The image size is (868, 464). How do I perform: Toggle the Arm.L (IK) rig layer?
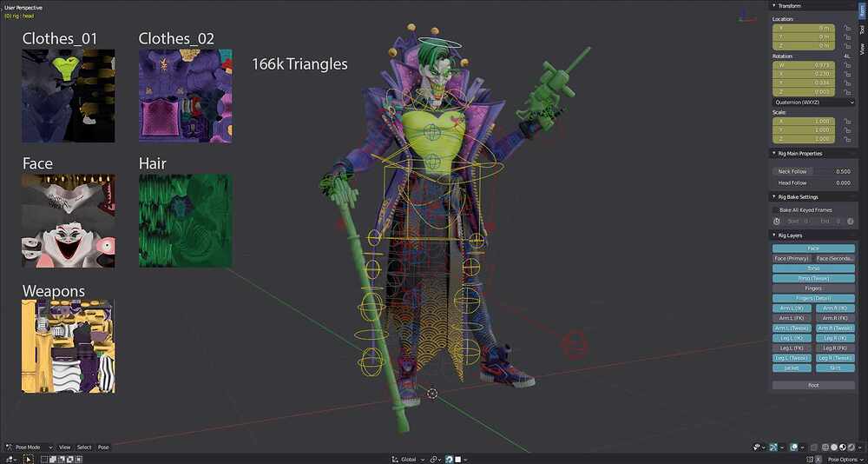coord(792,308)
